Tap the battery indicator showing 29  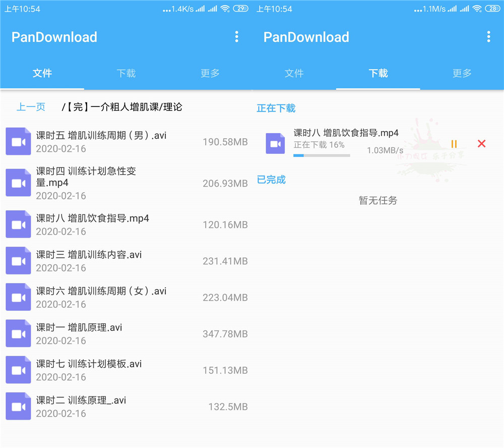point(241,9)
